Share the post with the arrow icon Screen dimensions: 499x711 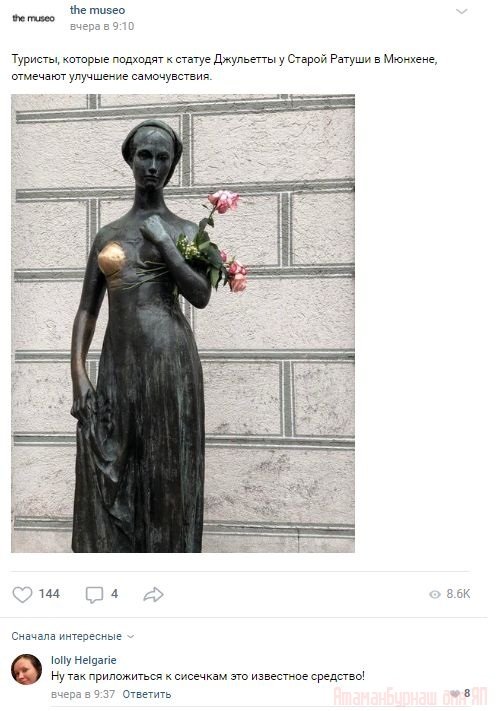(x=153, y=594)
